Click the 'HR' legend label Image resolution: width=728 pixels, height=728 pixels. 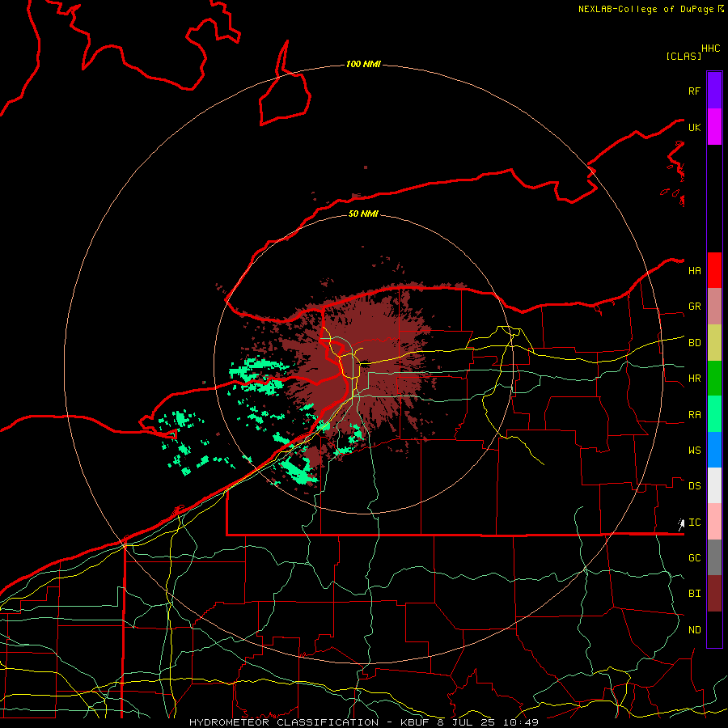[x=694, y=379]
